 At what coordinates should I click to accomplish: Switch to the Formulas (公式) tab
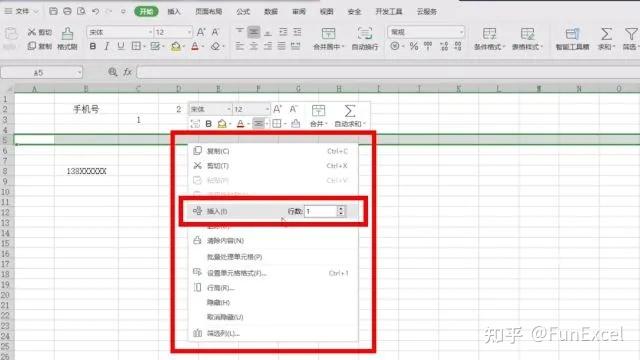tap(243, 11)
